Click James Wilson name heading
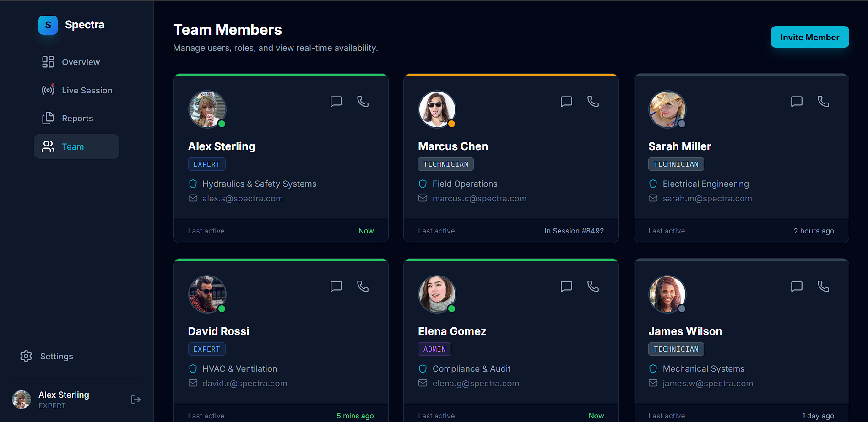Viewport: 868px width, 422px height. pos(685,331)
